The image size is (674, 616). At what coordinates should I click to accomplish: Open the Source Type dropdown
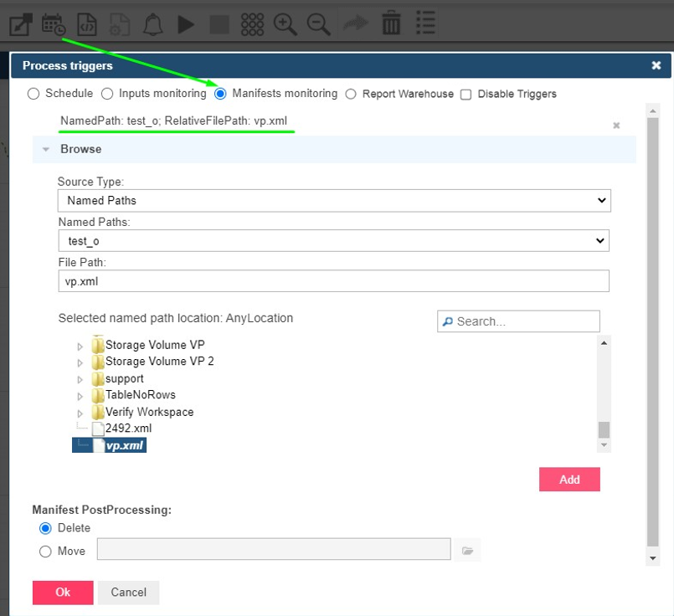click(x=333, y=200)
